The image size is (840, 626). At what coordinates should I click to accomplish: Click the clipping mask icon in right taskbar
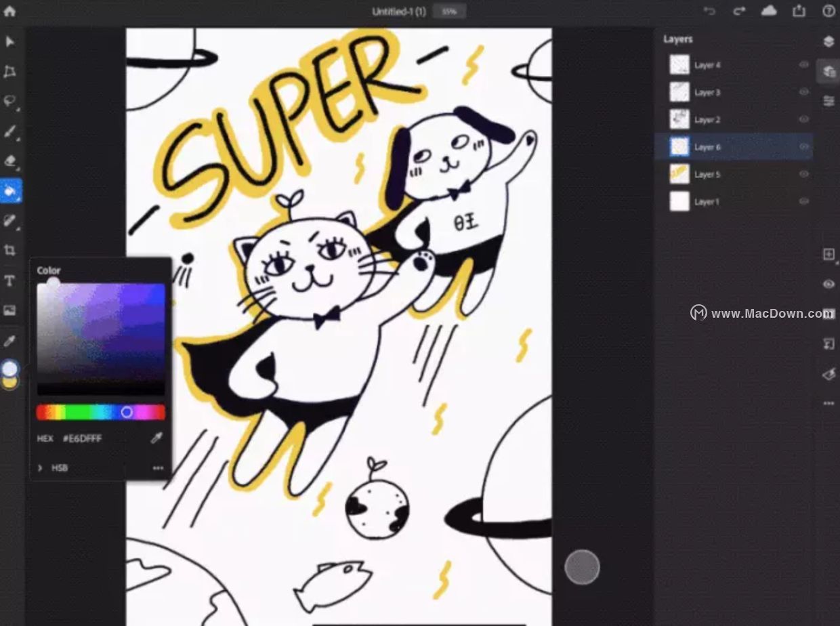(x=828, y=344)
